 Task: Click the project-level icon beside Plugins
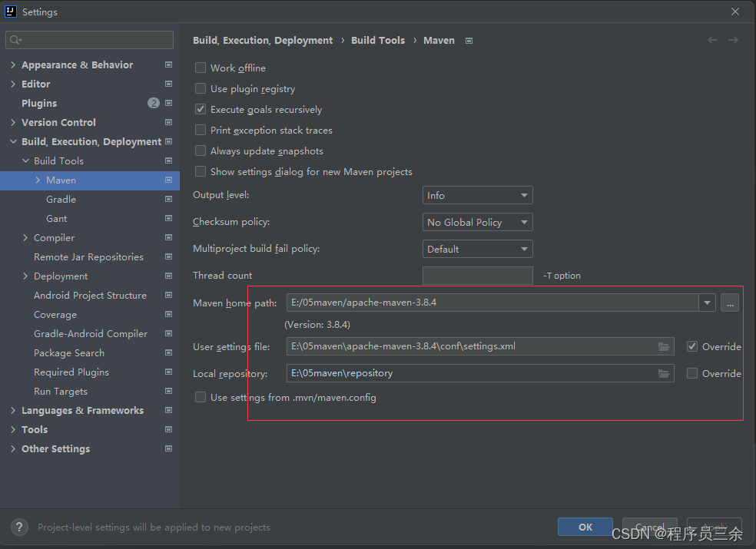pyautogui.click(x=169, y=103)
